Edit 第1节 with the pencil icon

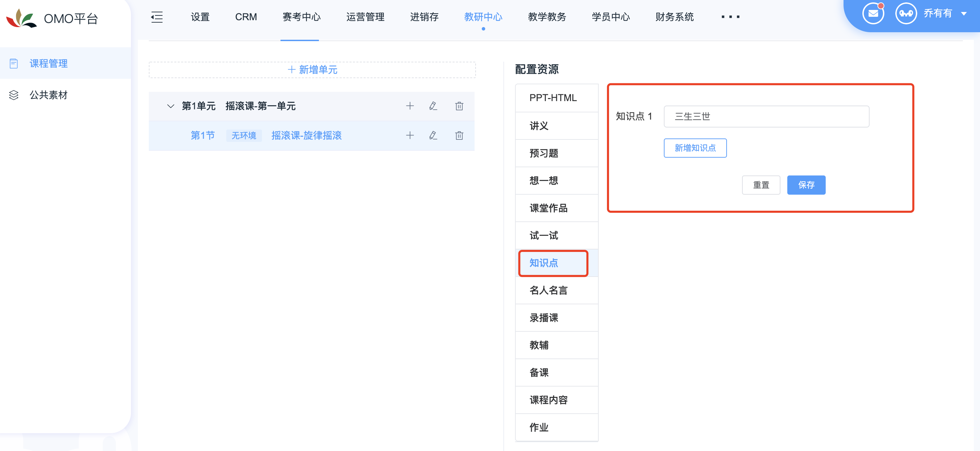coord(433,135)
